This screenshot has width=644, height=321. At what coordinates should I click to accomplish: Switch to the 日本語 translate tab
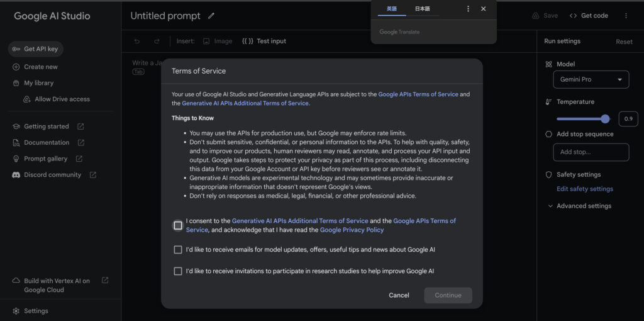tap(422, 9)
